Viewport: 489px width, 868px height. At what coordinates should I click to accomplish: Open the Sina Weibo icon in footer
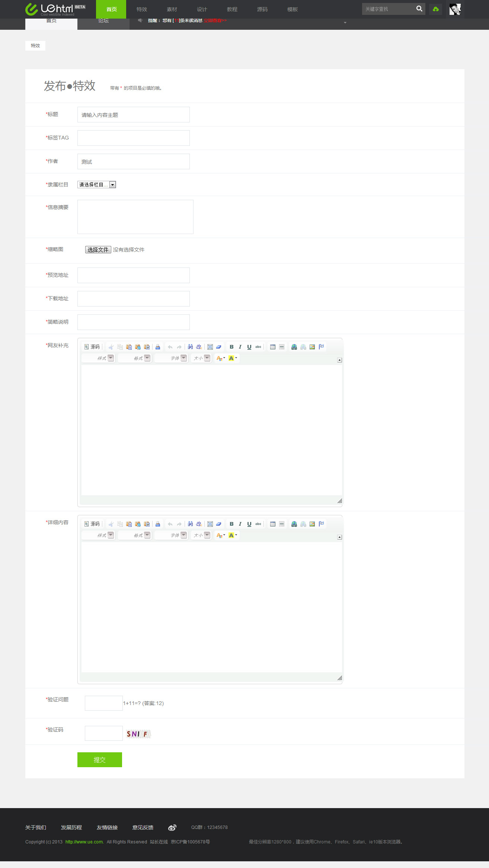(172, 827)
